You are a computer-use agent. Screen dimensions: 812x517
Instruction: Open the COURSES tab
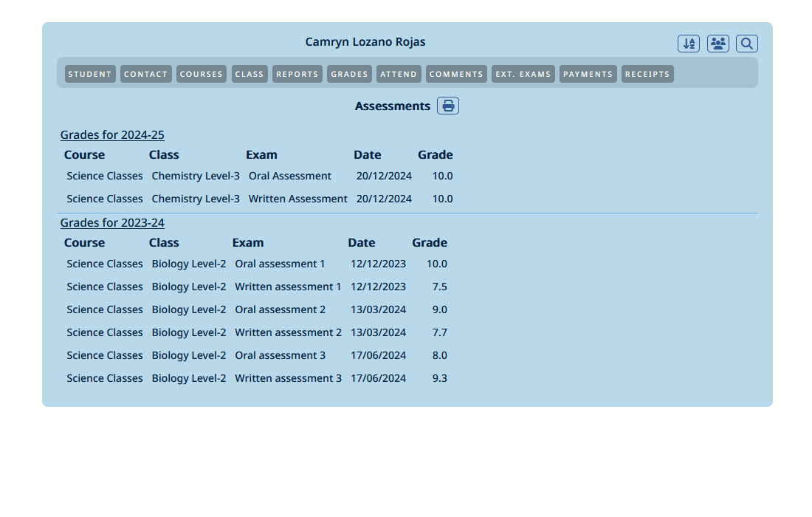(x=202, y=74)
